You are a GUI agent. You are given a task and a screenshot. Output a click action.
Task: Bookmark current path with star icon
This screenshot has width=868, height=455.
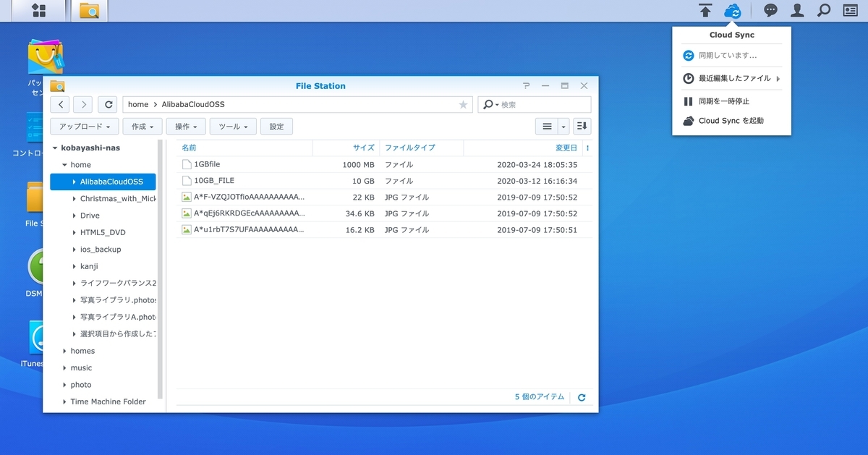(463, 105)
